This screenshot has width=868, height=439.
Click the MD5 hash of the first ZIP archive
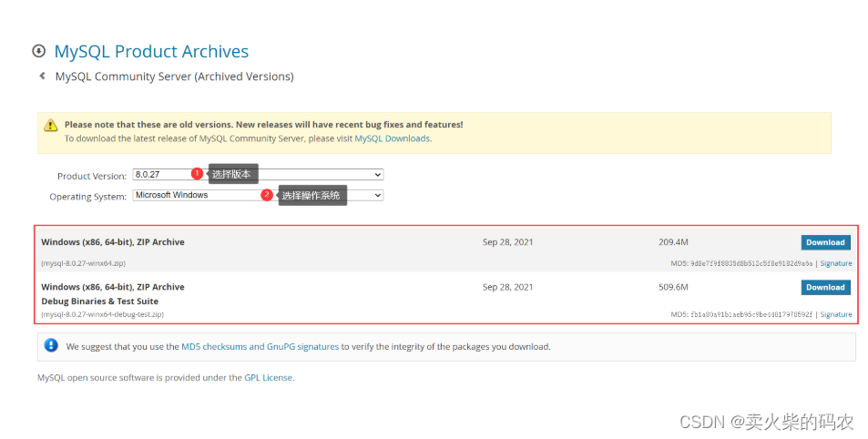click(751, 263)
